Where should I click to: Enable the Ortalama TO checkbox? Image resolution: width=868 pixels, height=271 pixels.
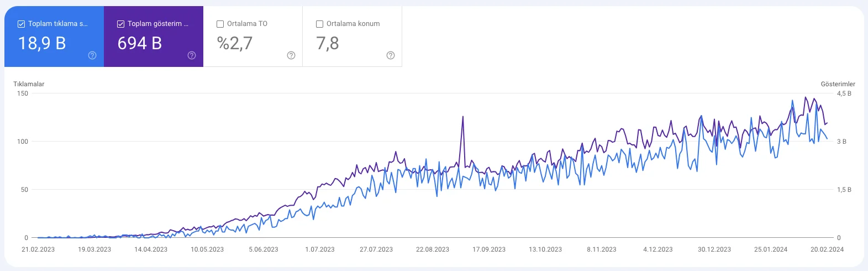click(220, 24)
